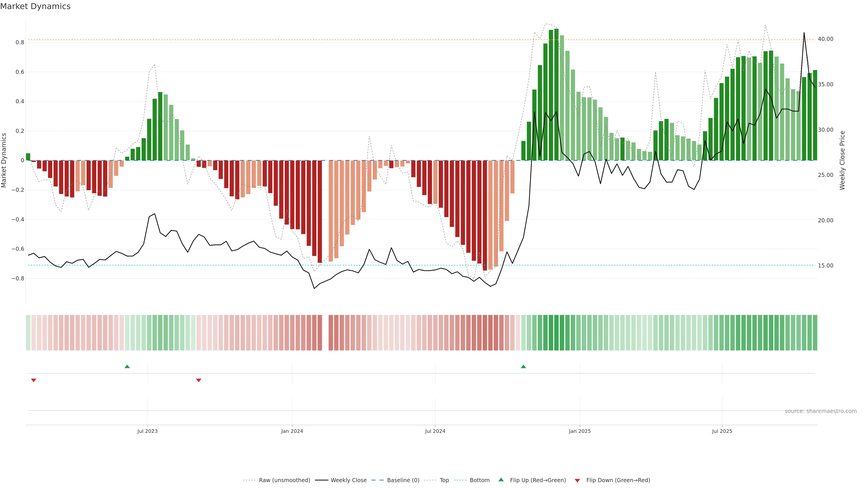This screenshot has height=488, width=868.
Task: Click the Jul 2025 x-axis label
Action: pyautogui.click(x=722, y=431)
